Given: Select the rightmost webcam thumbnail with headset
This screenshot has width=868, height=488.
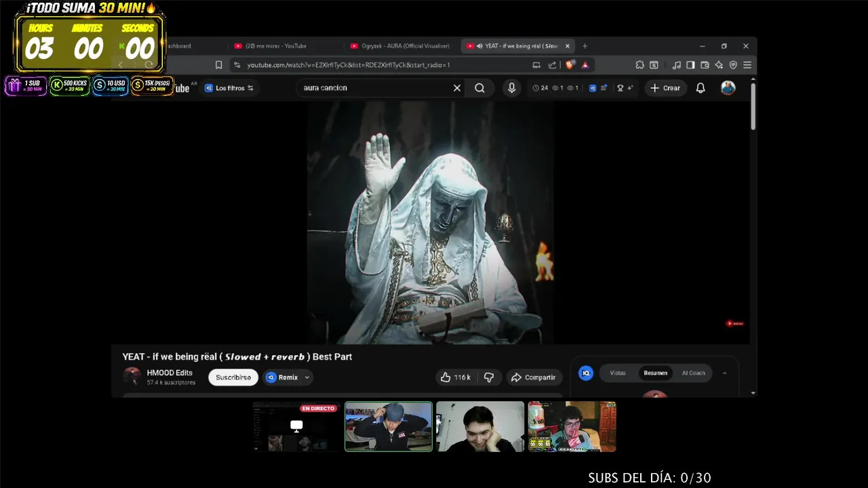Looking at the screenshot, I should [572, 426].
